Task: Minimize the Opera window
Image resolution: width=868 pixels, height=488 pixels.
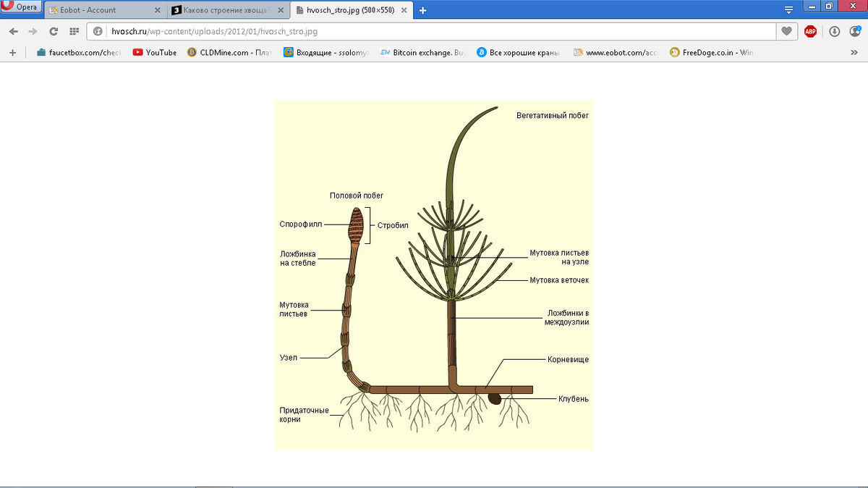Action: (812, 6)
